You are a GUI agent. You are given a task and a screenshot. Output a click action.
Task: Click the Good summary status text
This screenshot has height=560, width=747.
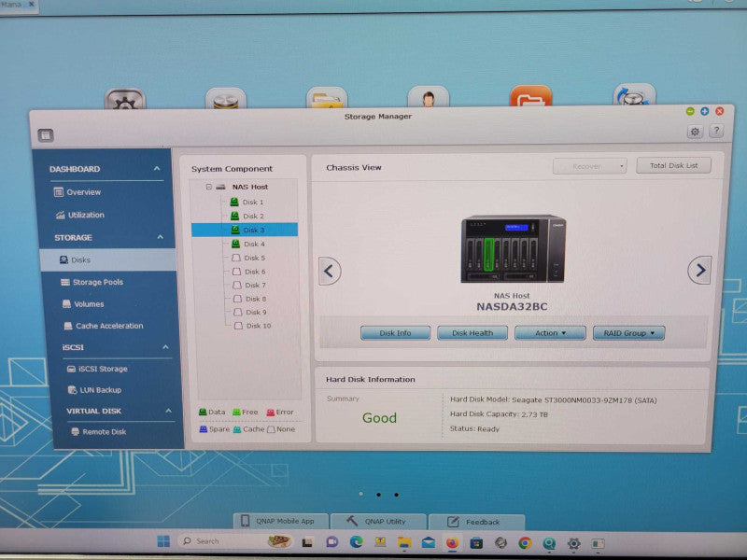tap(379, 417)
